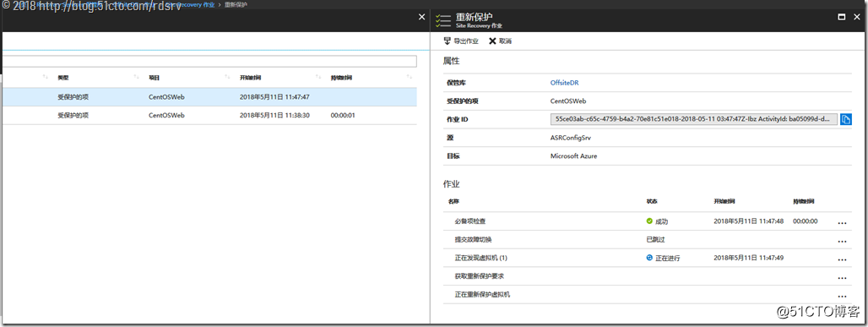The width and height of the screenshot is (868, 327).
Task: Sort the jobs list by 开始时间 column arrows
Action: [318, 77]
